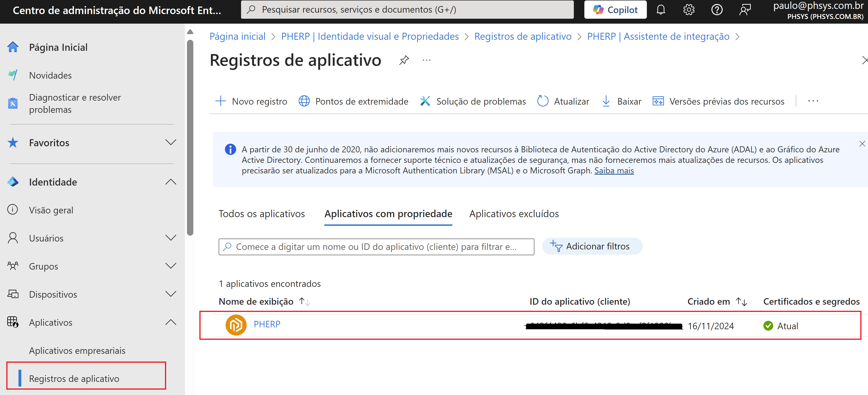The height and width of the screenshot is (395, 868).
Task: Dismiss the ADAL info banner
Action: click(862, 144)
